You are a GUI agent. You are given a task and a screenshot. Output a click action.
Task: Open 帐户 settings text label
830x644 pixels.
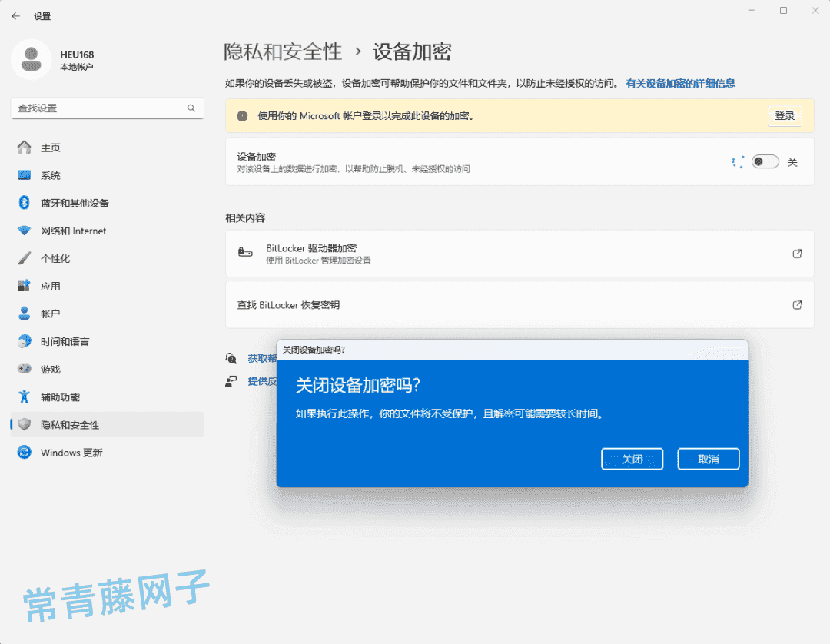50,314
